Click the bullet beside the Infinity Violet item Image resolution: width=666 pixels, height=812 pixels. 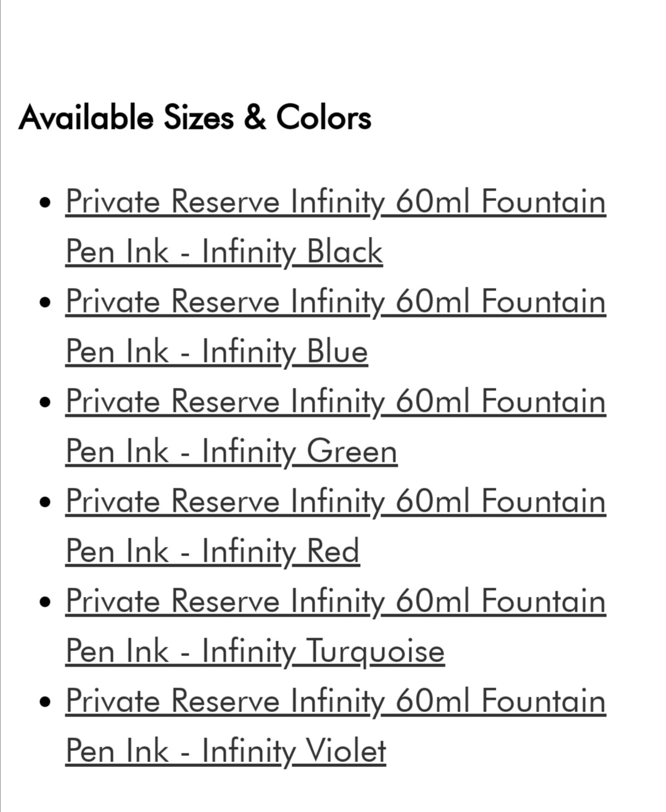44,702
